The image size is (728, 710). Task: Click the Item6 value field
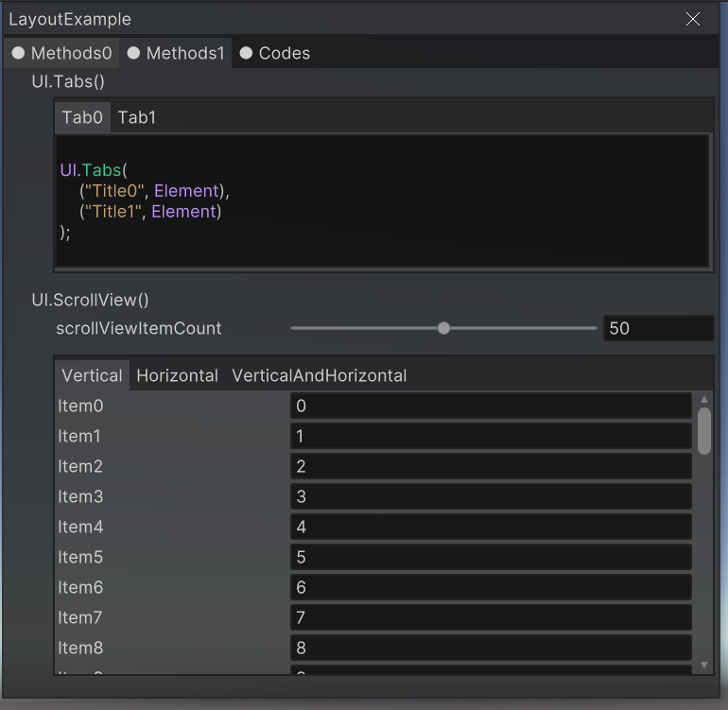[x=491, y=587]
